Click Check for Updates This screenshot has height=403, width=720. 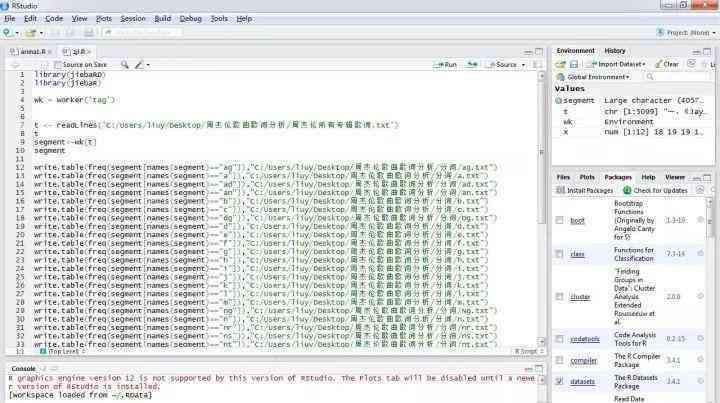pos(655,190)
